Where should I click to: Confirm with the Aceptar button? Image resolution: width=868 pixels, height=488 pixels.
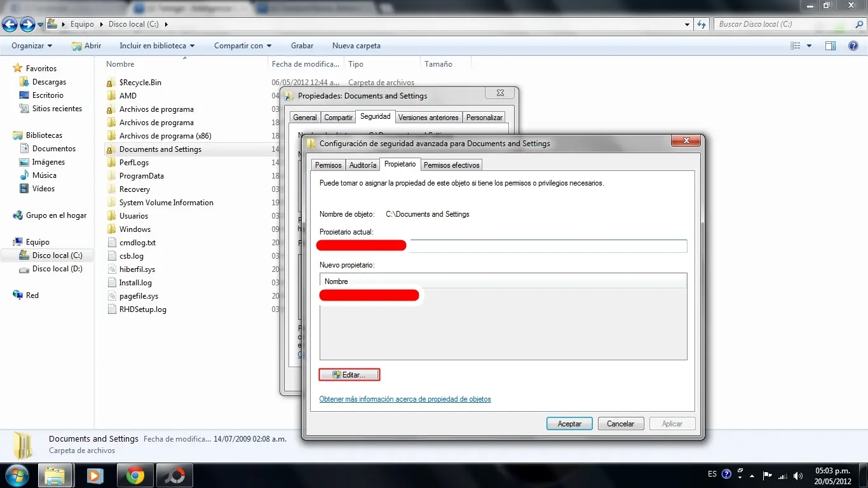(x=569, y=424)
